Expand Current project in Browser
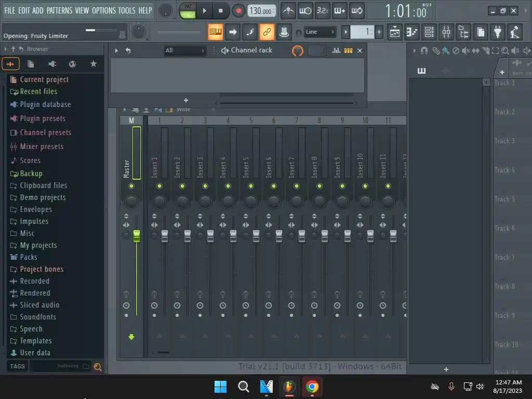Viewport: 532px width, 399px height. coord(39,79)
